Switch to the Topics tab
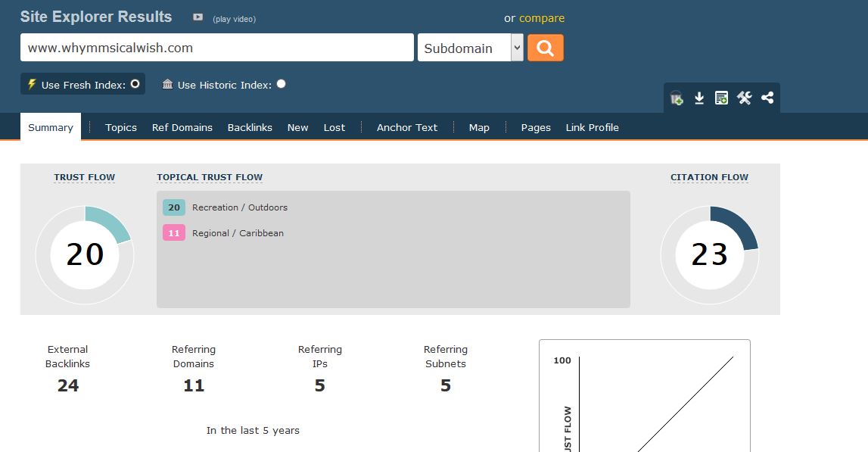Viewport: 868px width, 452px height. (x=120, y=127)
